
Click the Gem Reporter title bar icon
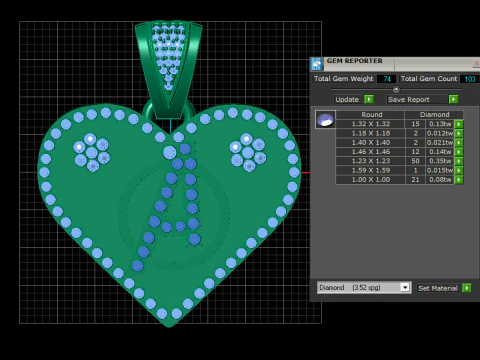point(317,64)
